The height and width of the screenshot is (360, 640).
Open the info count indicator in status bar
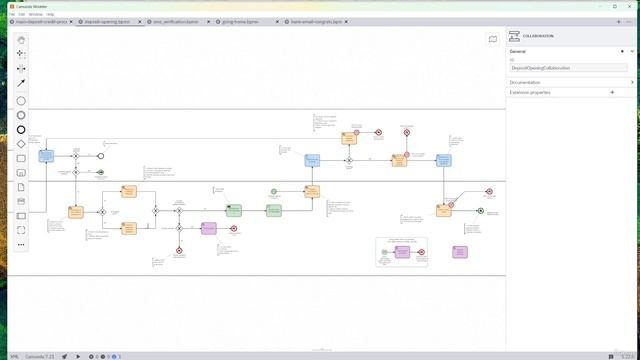[116, 356]
